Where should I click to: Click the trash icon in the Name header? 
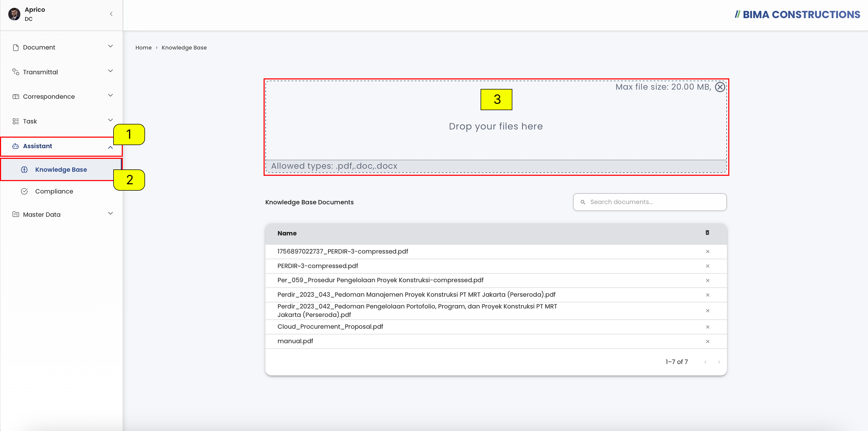coord(707,232)
